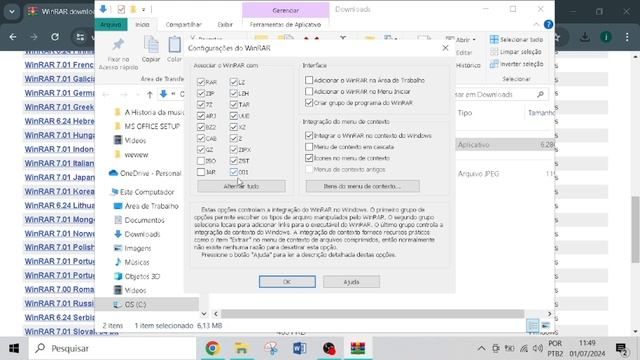
Task: Open the Snipping Tool taskbar icon
Action: point(271,348)
